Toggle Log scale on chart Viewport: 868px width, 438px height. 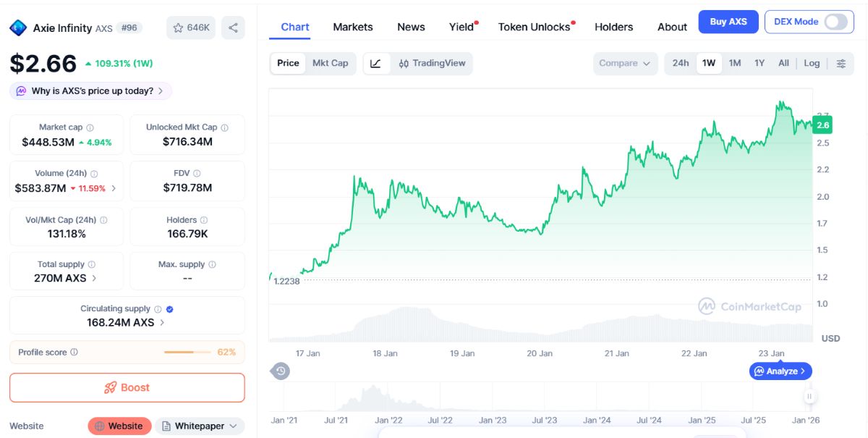812,63
